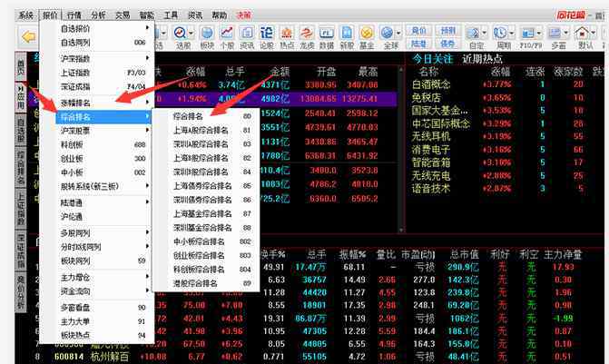Click the yellow back arrow icon
This screenshot has height=364, width=609.
click(29, 37)
